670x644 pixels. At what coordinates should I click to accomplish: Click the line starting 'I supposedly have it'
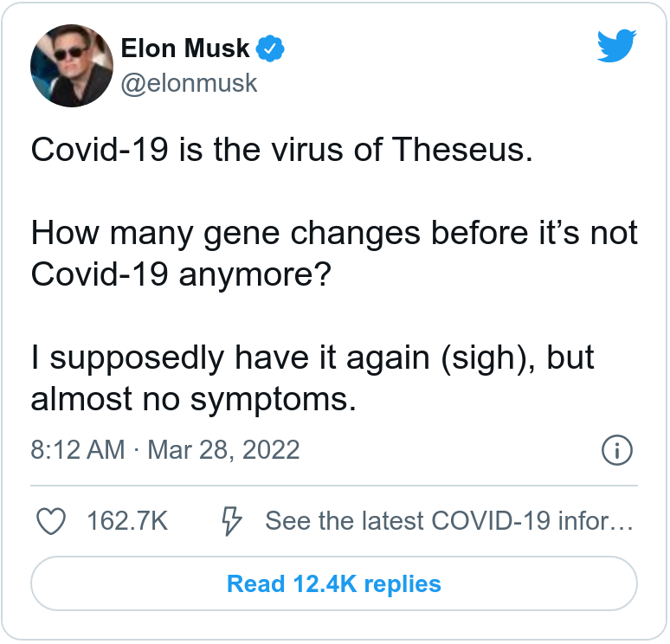[312, 357]
